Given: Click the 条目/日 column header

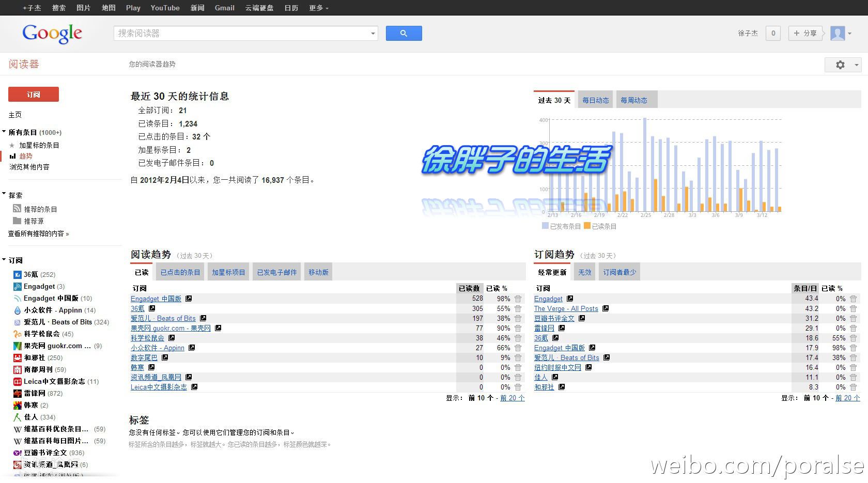Looking at the screenshot, I should point(805,288).
